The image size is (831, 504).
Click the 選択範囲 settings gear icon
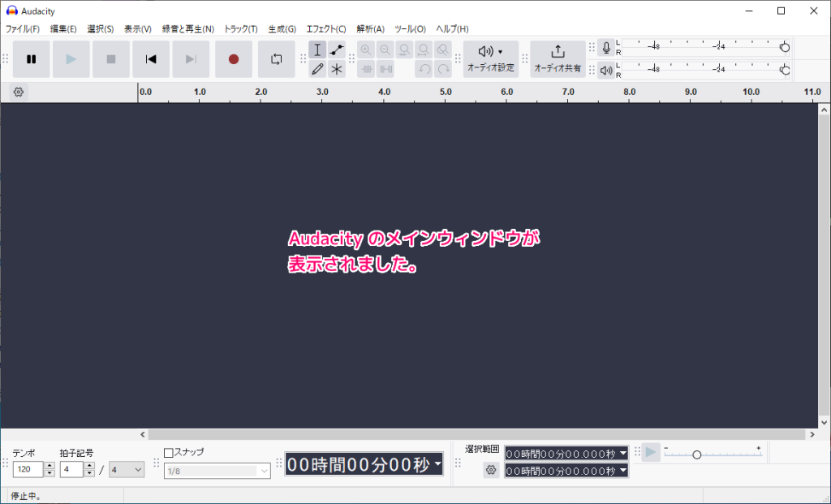pyautogui.click(x=491, y=470)
